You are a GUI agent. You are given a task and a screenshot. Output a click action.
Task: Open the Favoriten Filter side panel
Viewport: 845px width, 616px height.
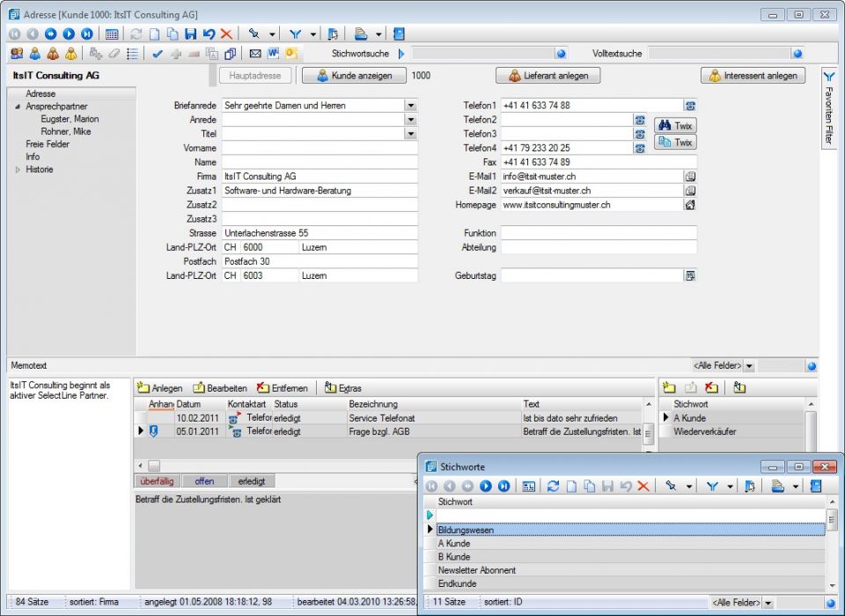pyautogui.click(x=829, y=106)
